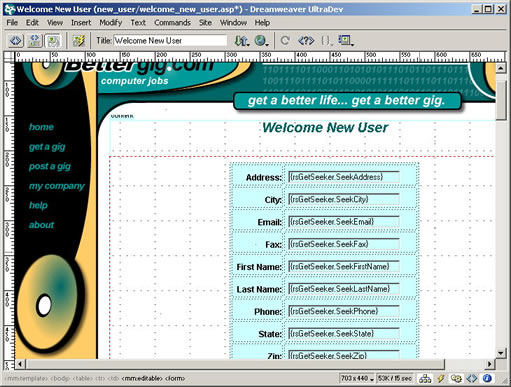Switch to Code and Design split view

pyautogui.click(x=35, y=41)
